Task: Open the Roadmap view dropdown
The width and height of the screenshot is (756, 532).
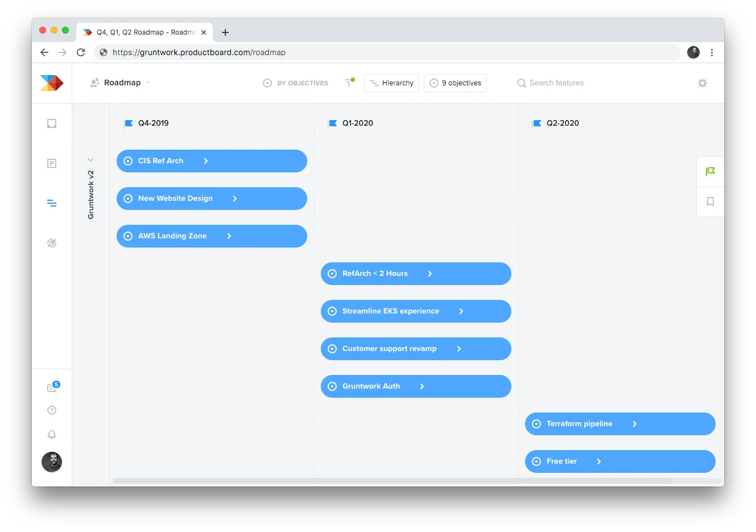Action: [120, 83]
